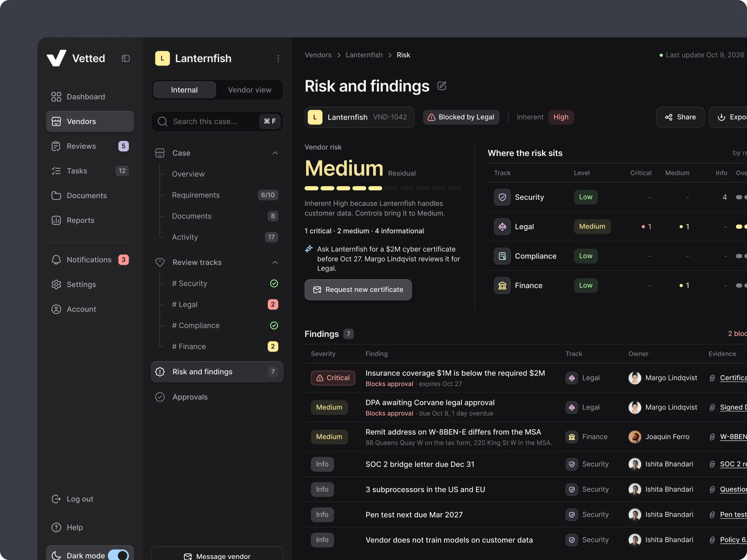Click the Security track shield icon in risk table

click(x=502, y=197)
